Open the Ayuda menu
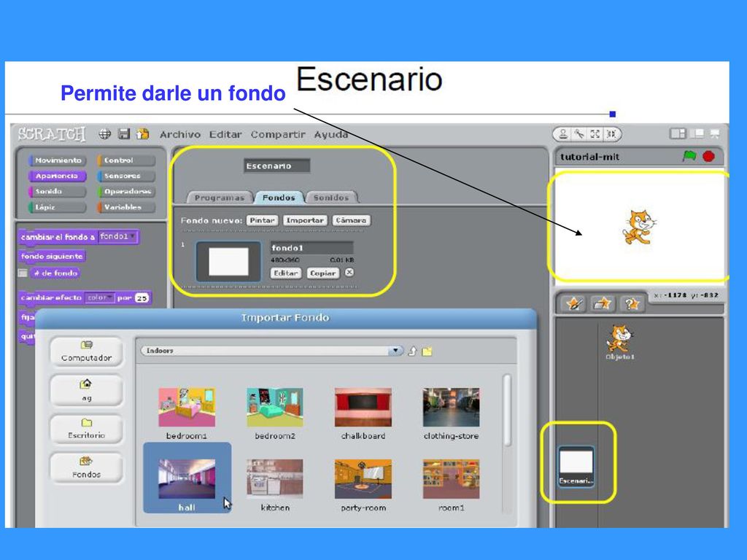 330,134
